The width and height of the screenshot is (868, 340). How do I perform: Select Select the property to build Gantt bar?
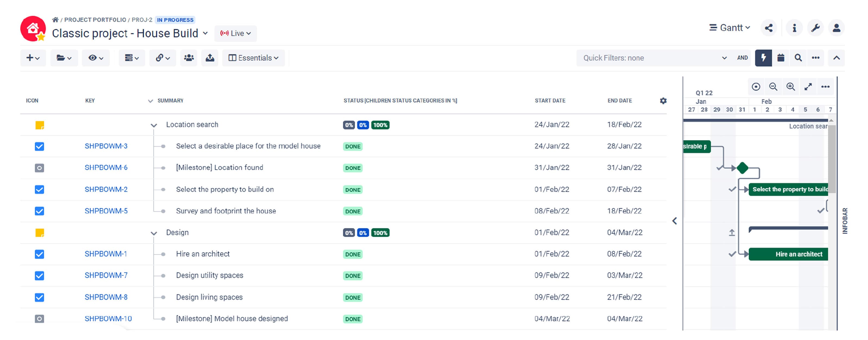pos(789,190)
